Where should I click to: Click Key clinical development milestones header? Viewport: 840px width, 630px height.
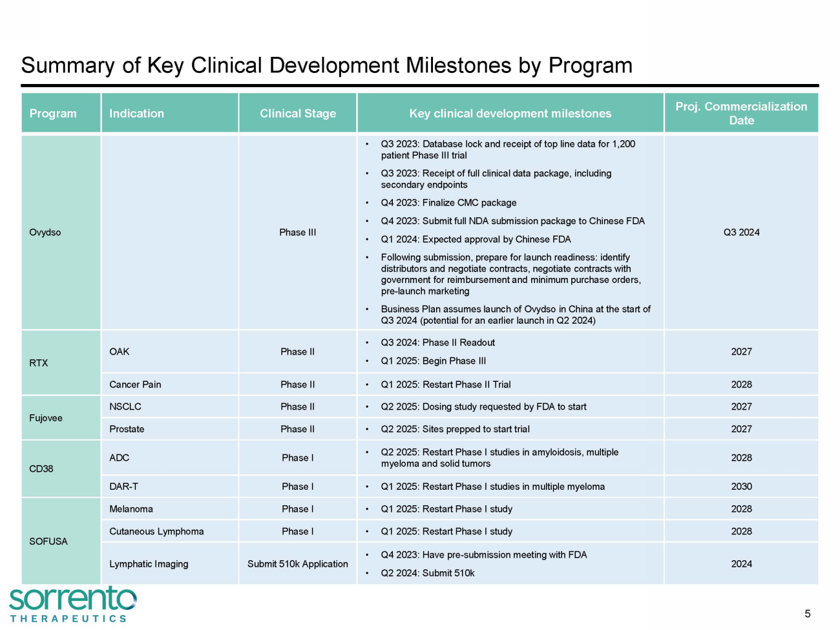coord(510,114)
